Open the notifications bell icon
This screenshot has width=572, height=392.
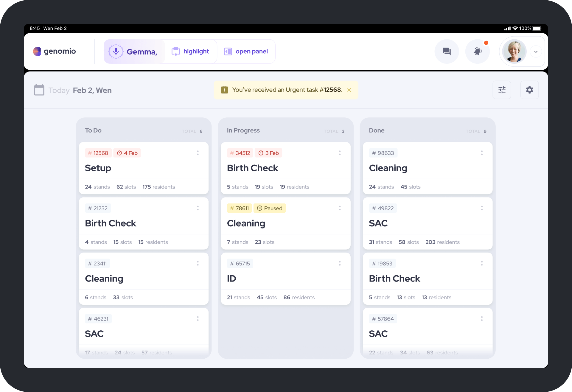pyautogui.click(x=477, y=52)
